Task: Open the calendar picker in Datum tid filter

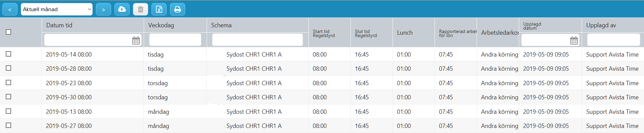Action: tap(136, 40)
